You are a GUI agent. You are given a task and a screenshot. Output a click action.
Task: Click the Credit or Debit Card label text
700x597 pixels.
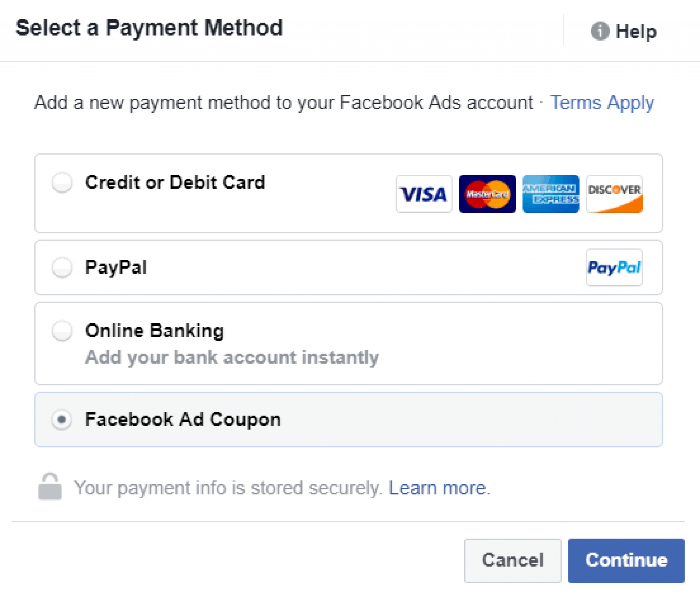[x=175, y=182]
